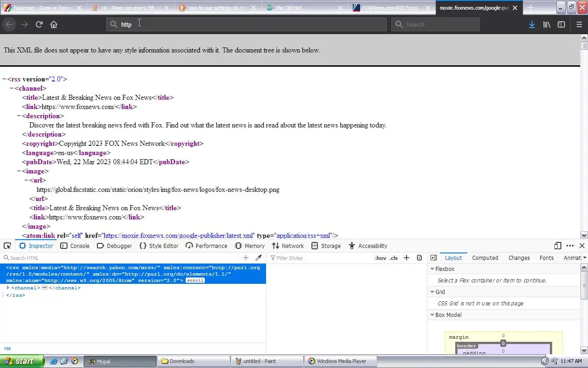Click the scroll badge on rss node
Image resolution: width=588 pixels, height=368 pixels.
pyautogui.click(x=195, y=280)
